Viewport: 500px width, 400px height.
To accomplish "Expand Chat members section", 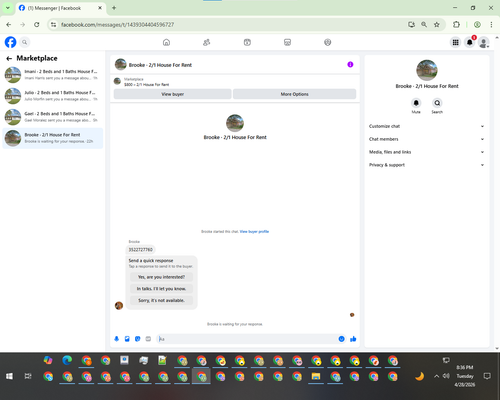I will [427, 139].
